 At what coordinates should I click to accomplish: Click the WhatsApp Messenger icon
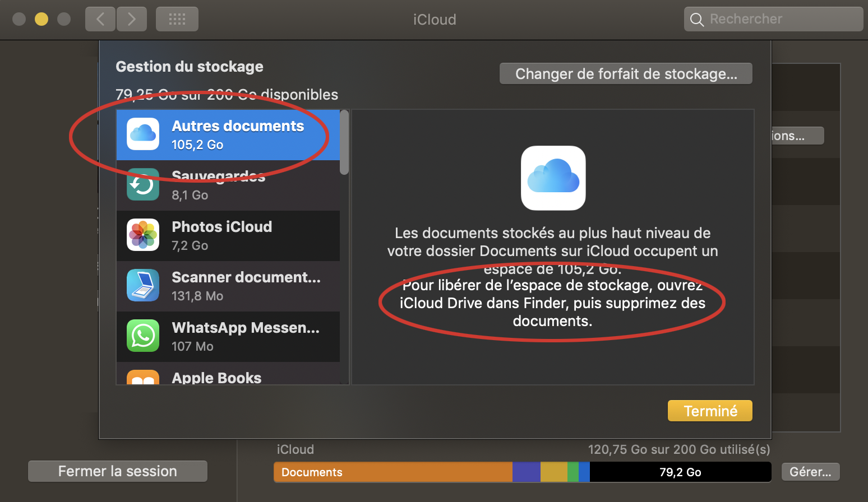tap(143, 336)
